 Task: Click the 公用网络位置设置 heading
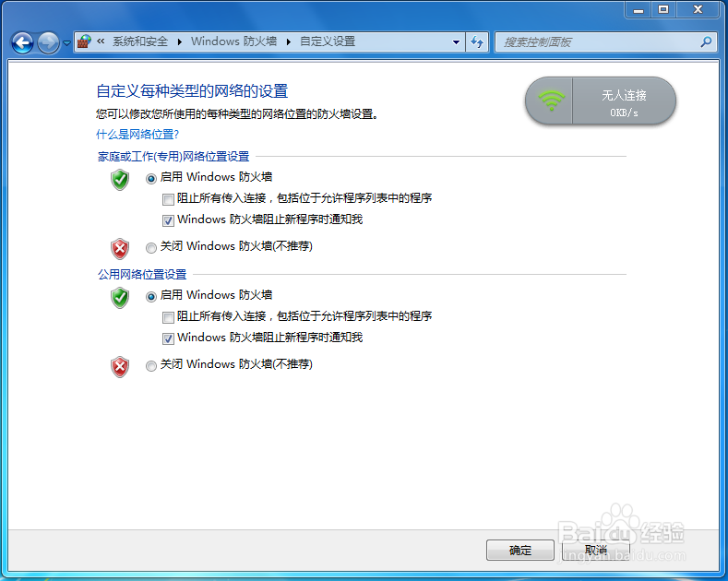pos(141,274)
